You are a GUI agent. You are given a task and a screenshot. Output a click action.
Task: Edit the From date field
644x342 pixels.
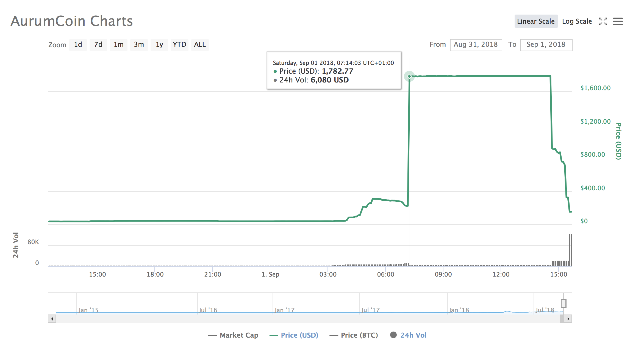[x=476, y=45]
